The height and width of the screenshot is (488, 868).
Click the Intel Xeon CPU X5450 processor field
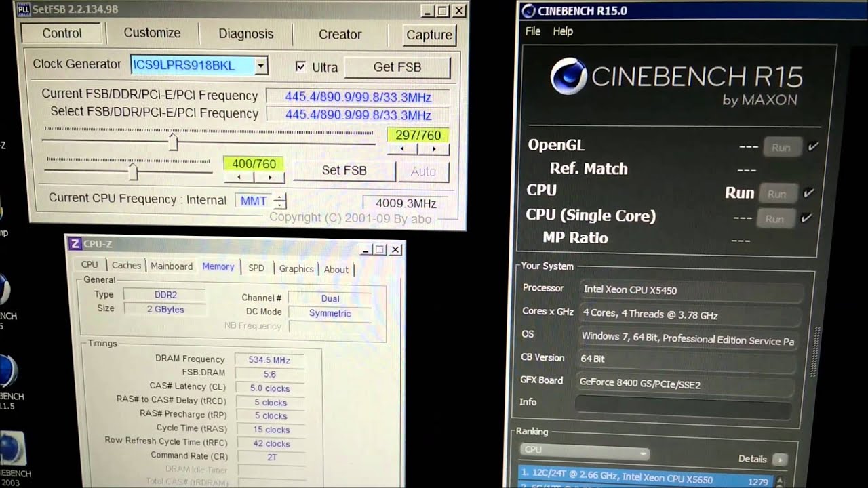692,290
